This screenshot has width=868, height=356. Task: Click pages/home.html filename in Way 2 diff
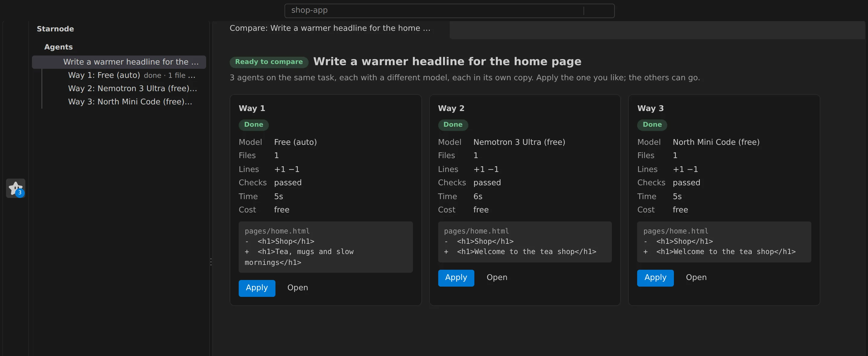pos(476,231)
